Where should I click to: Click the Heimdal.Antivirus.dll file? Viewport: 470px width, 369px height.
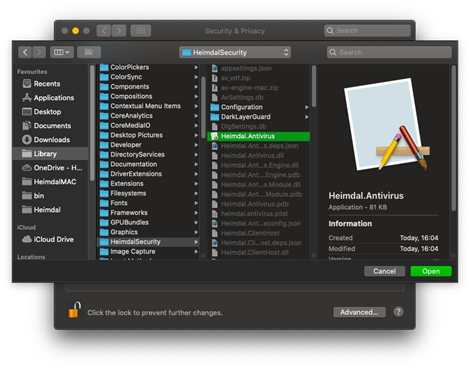click(x=259, y=155)
